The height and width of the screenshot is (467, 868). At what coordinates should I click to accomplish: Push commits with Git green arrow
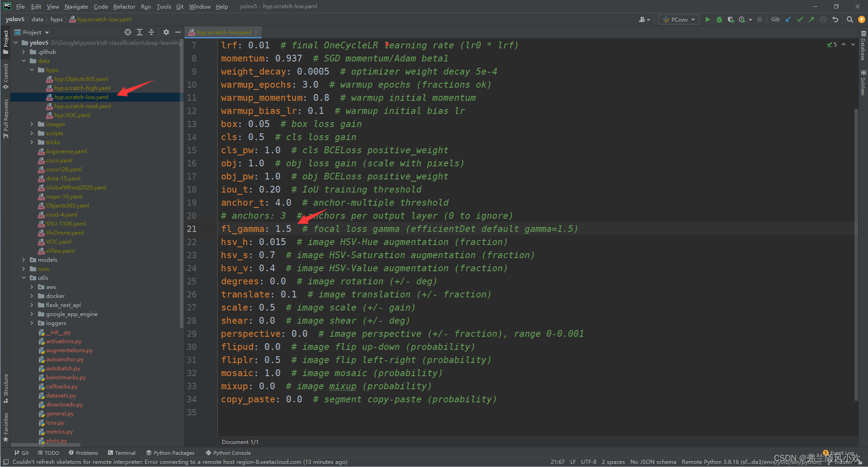coord(812,19)
